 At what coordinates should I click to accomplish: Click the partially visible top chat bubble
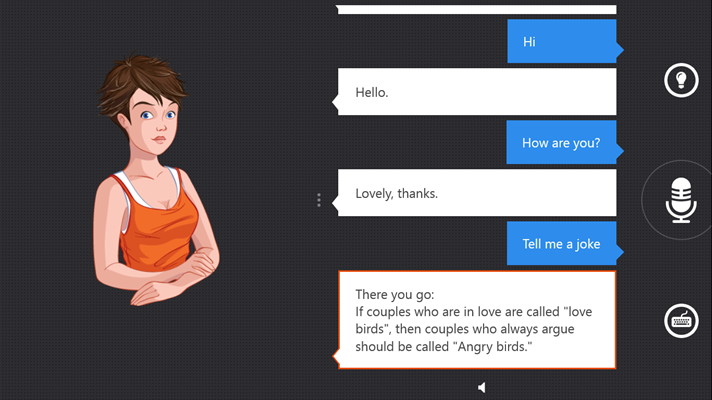tap(477, 9)
